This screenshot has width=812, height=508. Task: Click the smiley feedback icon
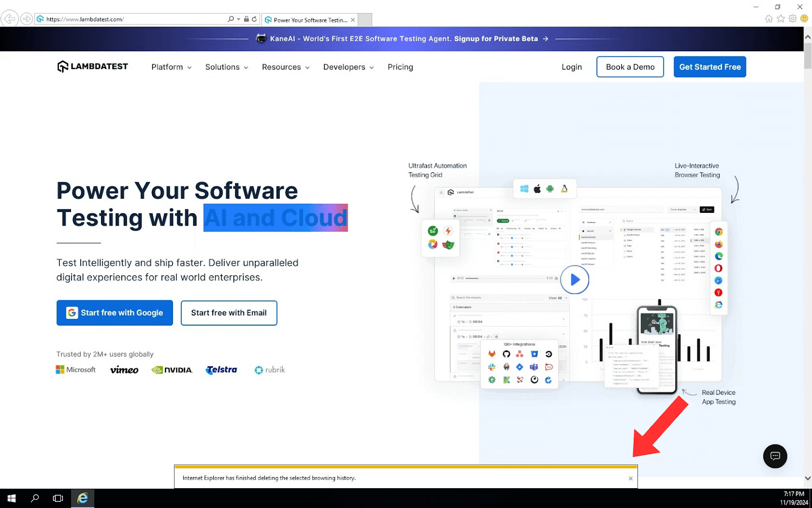(x=804, y=19)
